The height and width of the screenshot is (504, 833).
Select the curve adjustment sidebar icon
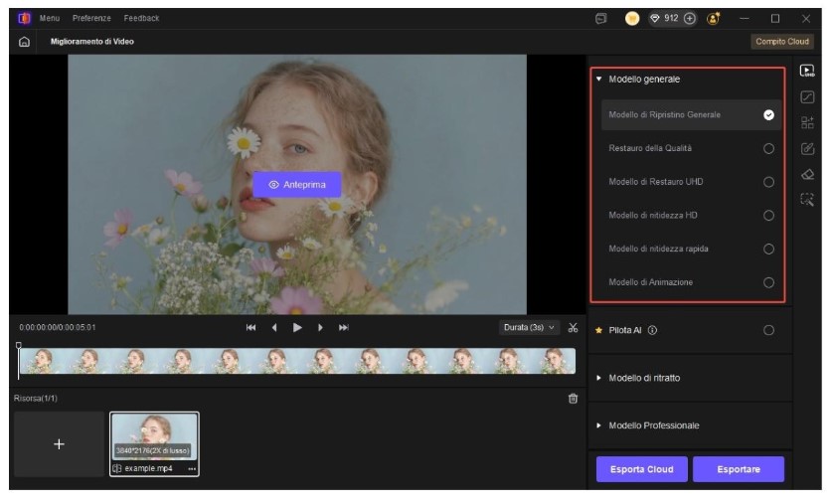tap(807, 96)
